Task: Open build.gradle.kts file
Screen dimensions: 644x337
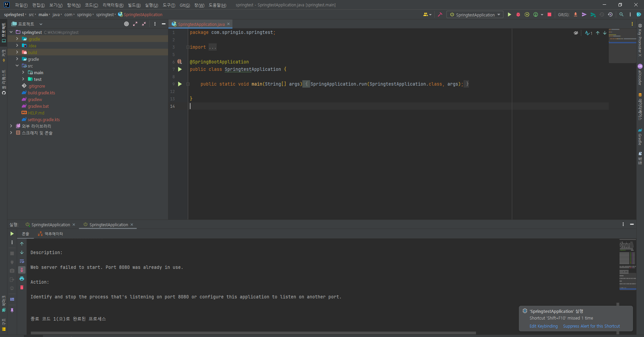Action: 41,93
